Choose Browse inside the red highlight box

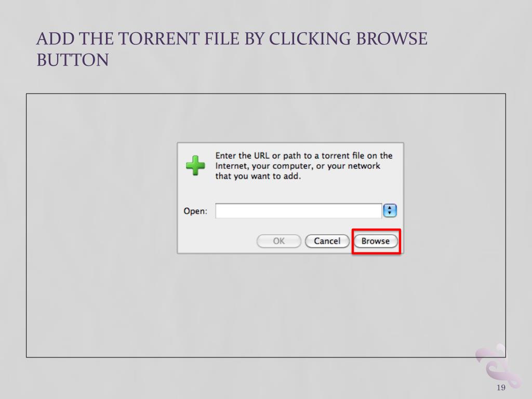376,241
